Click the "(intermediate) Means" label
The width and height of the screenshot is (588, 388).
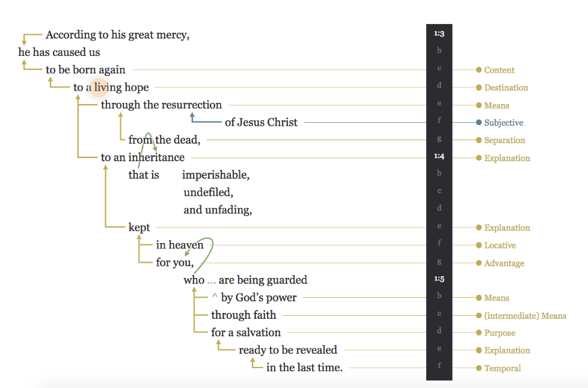tap(525, 316)
